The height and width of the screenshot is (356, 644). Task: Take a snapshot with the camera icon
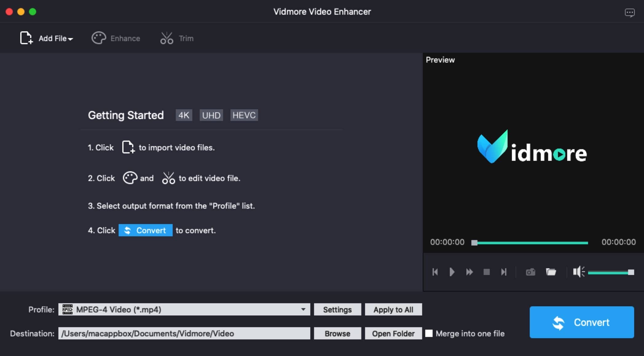[530, 272]
